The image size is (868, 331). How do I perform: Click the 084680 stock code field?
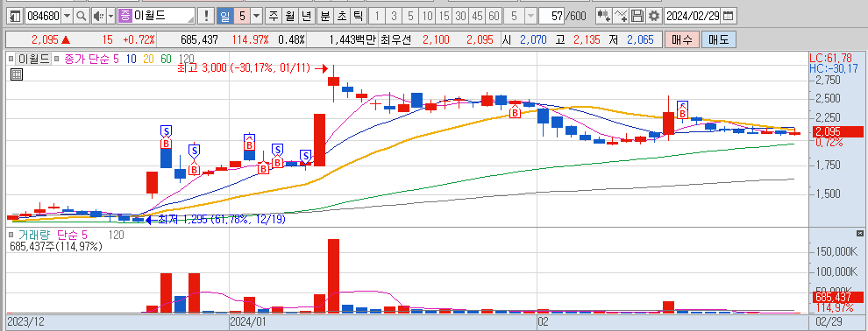44,16
